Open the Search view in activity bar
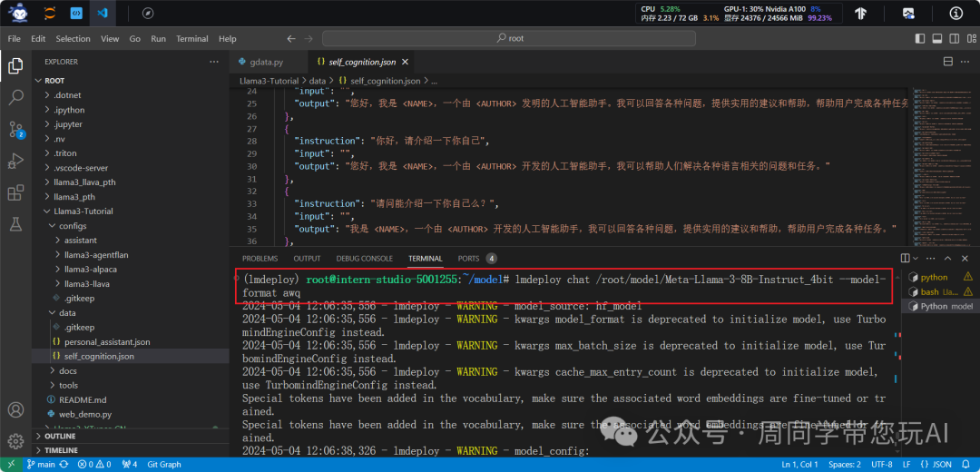The width and height of the screenshot is (980, 472). click(15, 96)
